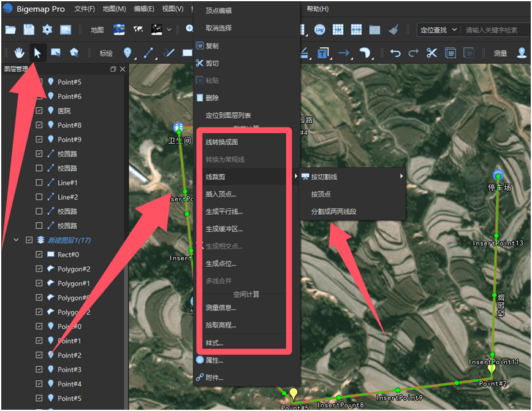Toggle the Point#3 layer checkbox
This screenshot has height=411, width=532.
coord(39,369)
